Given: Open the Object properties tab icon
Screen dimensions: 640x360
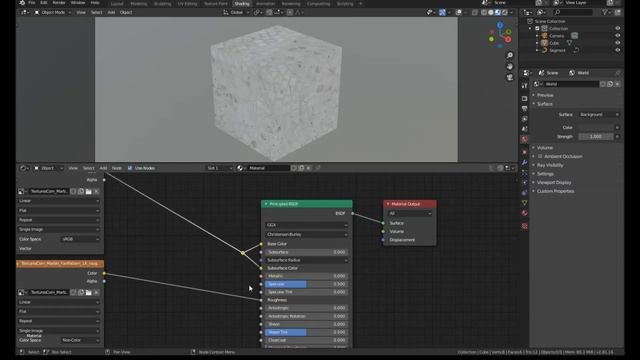Looking at the screenshot, I should tap(524, 152).
